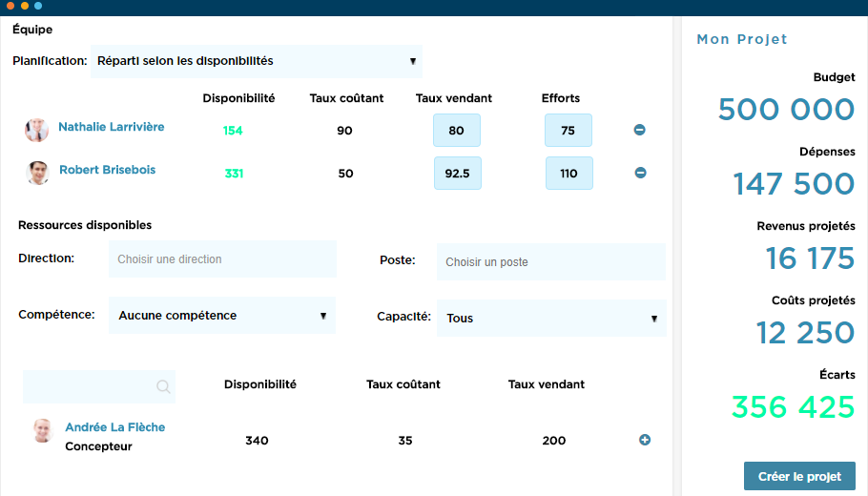Select Nathalie's availability value 154
868x496 pixels.
[x=233, y=131]
